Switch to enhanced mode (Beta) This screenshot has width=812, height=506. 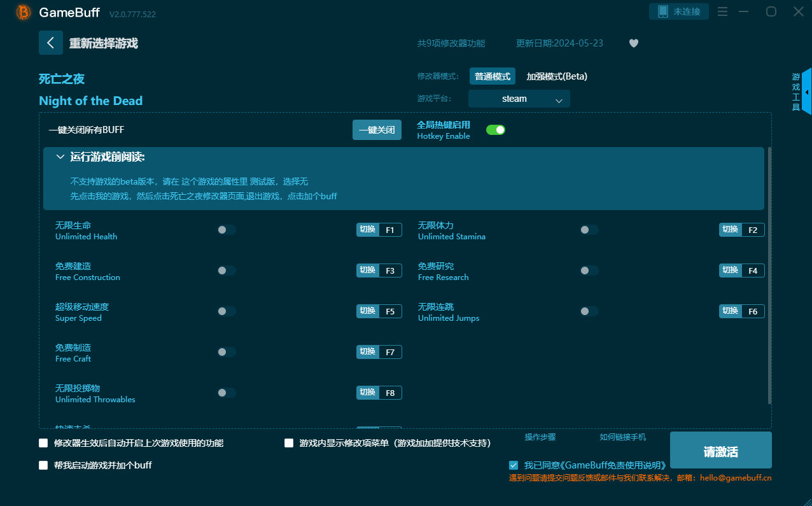coord(556,76)
